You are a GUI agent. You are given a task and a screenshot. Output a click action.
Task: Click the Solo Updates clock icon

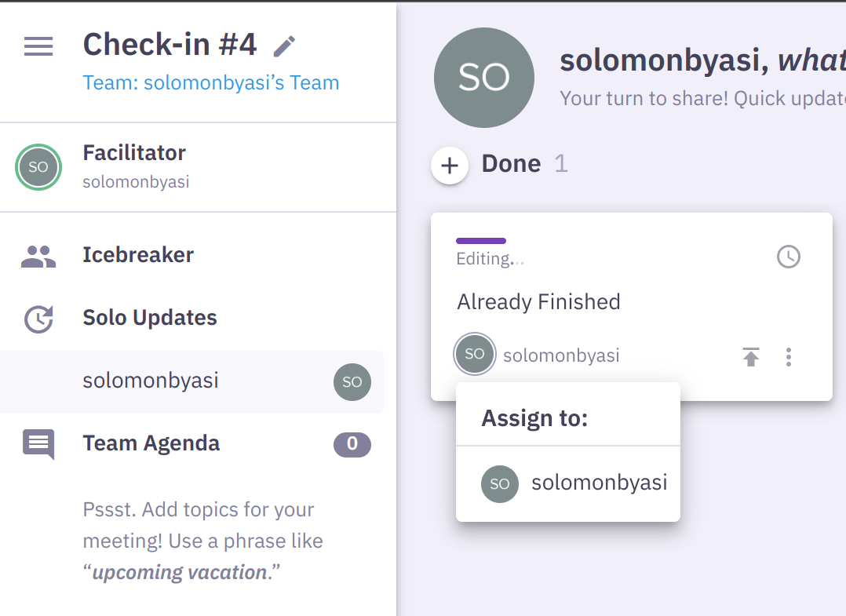38,317
